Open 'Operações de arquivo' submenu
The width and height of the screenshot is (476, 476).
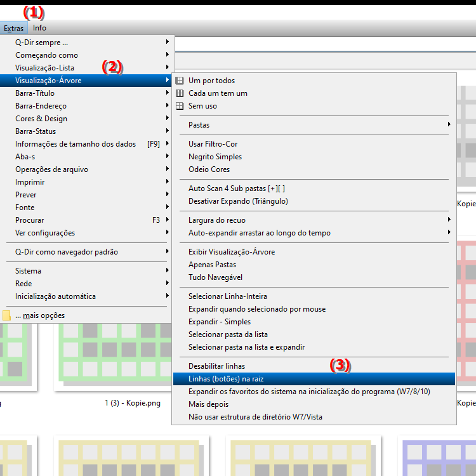pyautogui.click(x=86, y=169)
